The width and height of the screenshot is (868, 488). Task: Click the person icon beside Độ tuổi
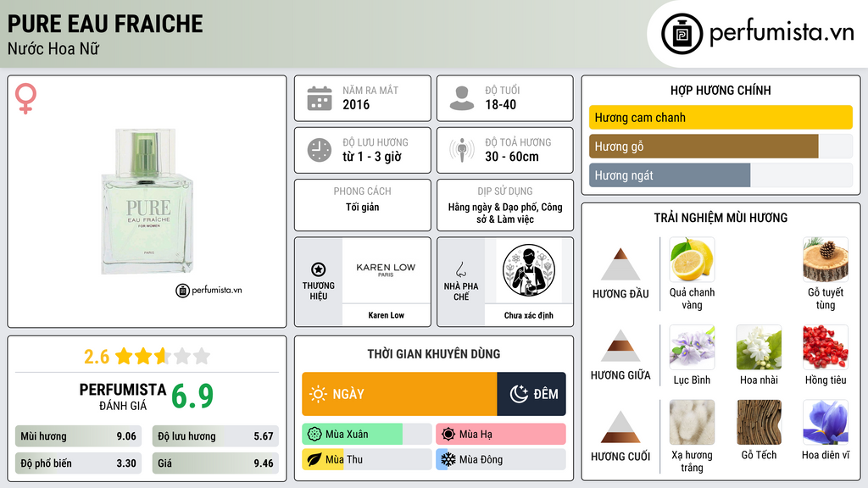462,98
